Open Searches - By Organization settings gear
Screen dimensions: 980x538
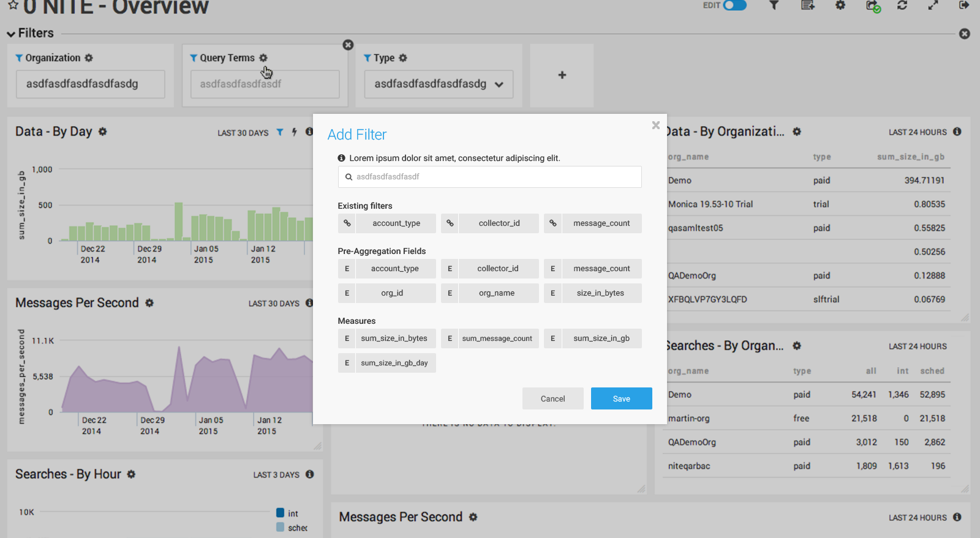(797, 346)
